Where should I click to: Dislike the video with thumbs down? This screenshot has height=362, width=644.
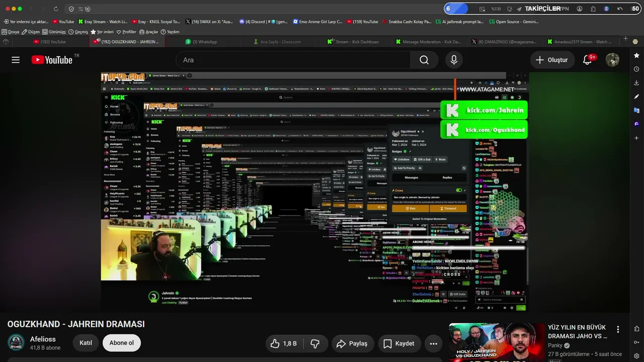tap(315, 343)
